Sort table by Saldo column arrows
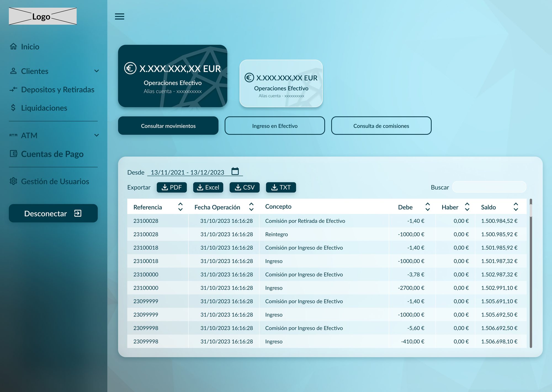Screen dimensions: 552x392 [x=516, y=207]
